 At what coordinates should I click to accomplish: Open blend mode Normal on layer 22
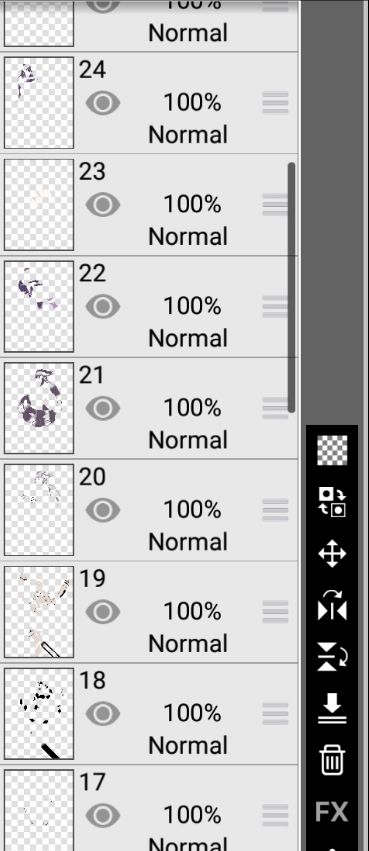[x=188, y=338]
